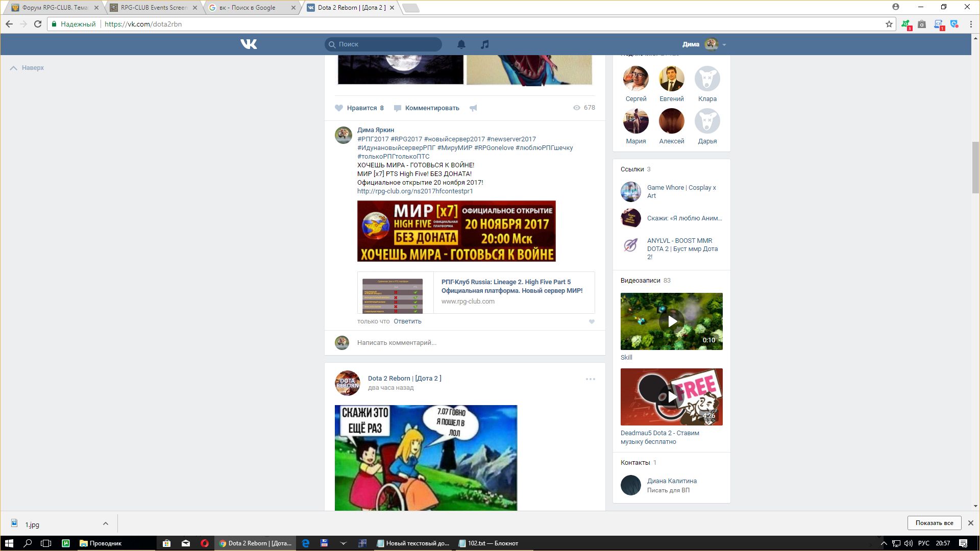Open the music player note icon
Screen dimensions: 980x551
485,44
